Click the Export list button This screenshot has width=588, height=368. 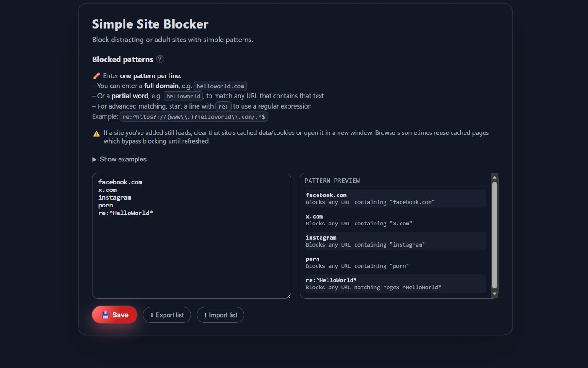point(167,315)
